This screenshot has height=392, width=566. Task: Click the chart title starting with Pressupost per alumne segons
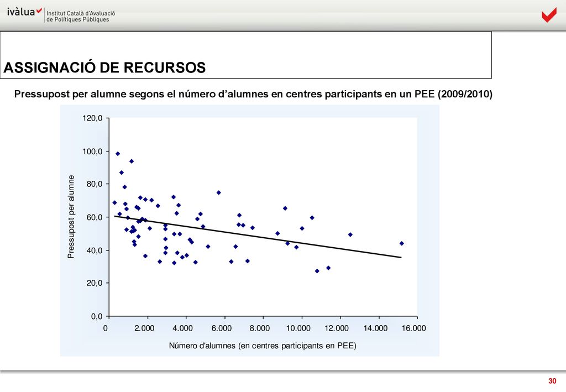click(x=253, y=94)
